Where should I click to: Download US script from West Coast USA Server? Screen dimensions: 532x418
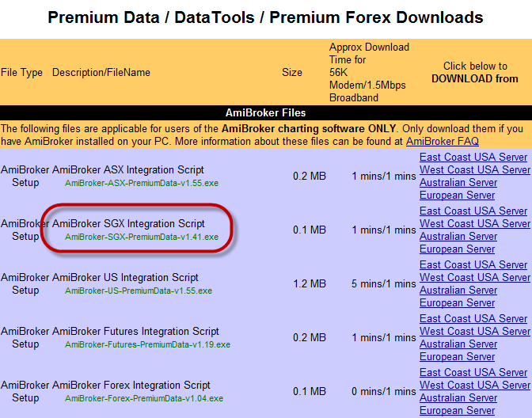click(475, 278)
